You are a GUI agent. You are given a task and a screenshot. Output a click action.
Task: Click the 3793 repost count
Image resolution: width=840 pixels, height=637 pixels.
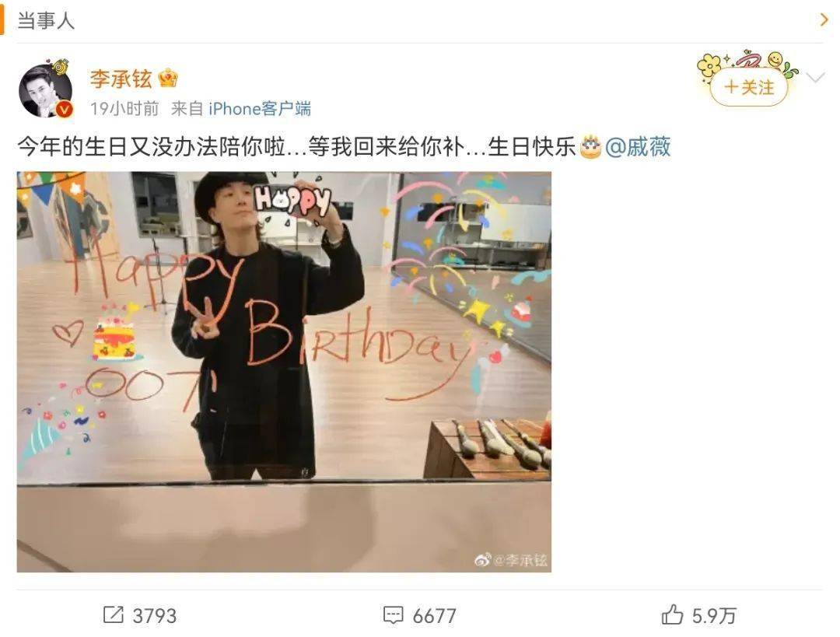(x=154, y=615)
